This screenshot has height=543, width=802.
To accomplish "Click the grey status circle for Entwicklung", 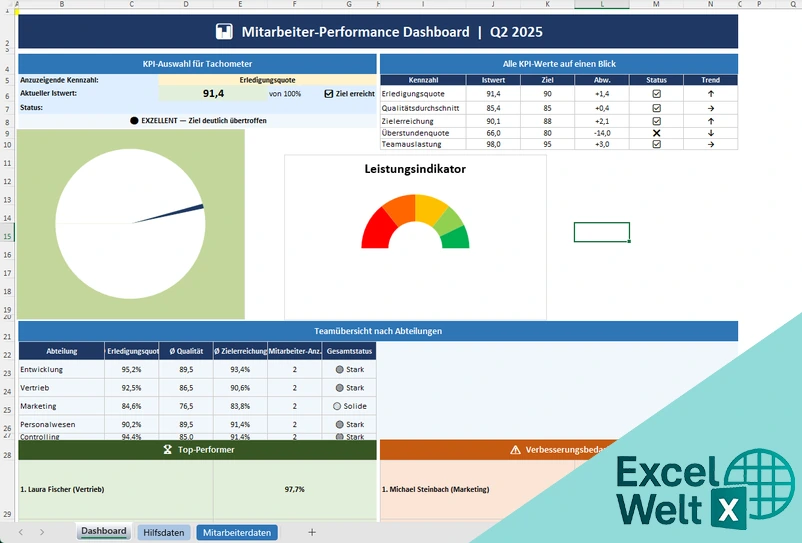I will pyautogui.click(x=339, y=369).
